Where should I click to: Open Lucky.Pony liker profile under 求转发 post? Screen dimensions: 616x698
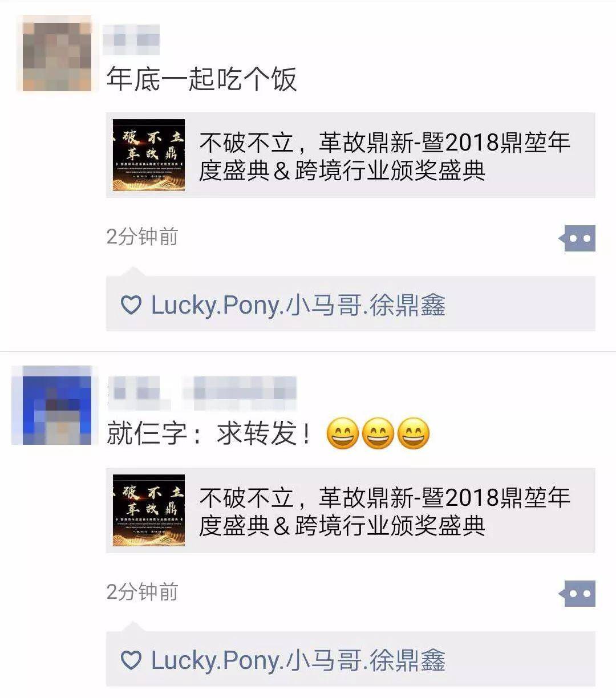point(298,661)
